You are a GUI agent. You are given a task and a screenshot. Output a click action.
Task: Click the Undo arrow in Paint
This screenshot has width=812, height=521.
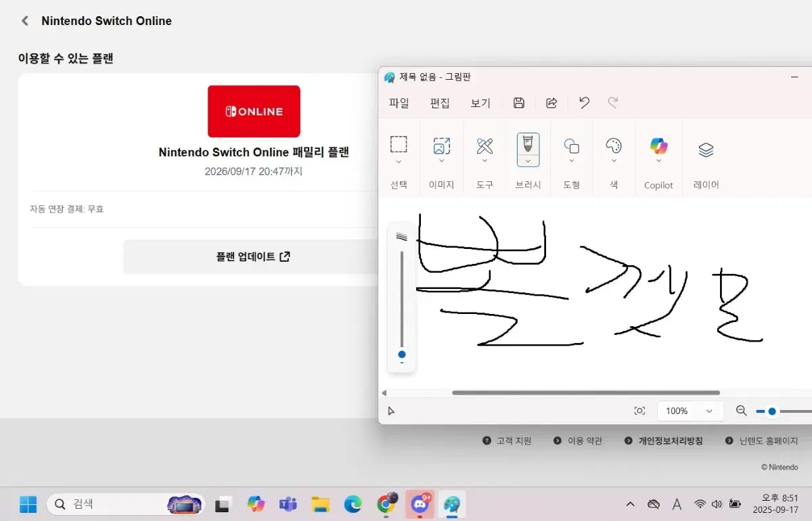[583, 102]
